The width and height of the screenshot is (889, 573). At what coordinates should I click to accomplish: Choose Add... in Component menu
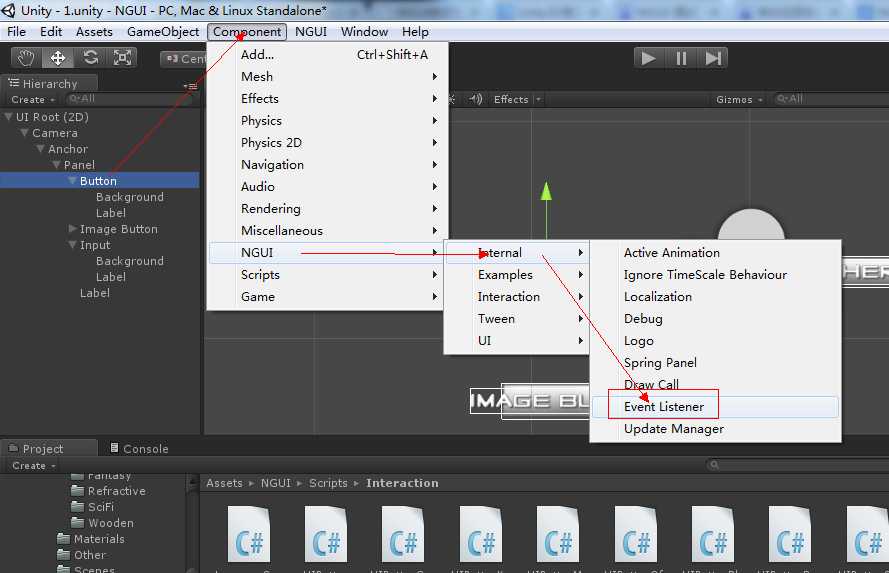click(x=329, y=54)
